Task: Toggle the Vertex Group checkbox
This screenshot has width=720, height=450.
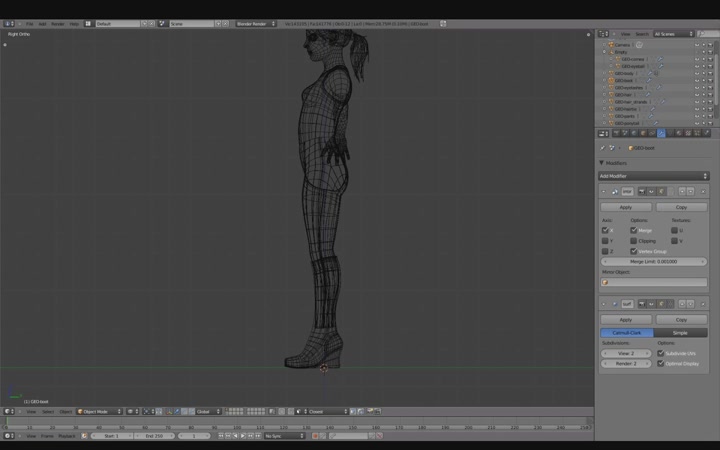Action: (634, 251)
